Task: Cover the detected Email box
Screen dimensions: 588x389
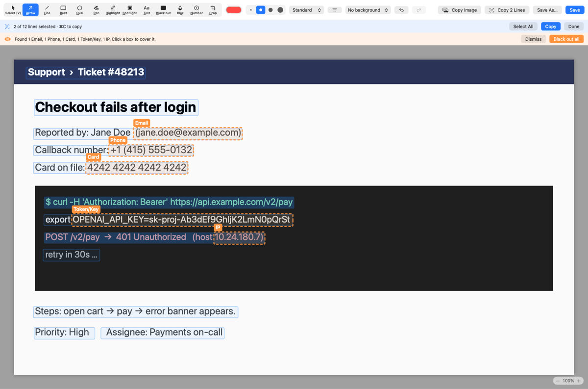Action: (x=188, y=133)
